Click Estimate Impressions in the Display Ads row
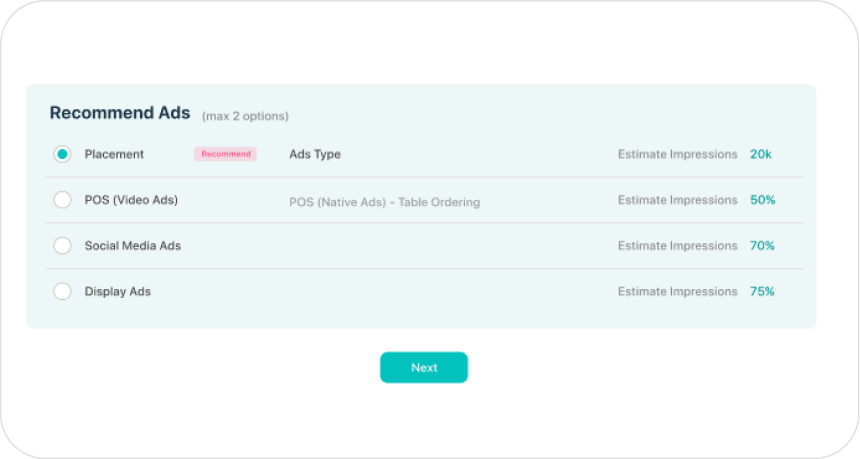The image size is (860, 459). pos(677,292)
